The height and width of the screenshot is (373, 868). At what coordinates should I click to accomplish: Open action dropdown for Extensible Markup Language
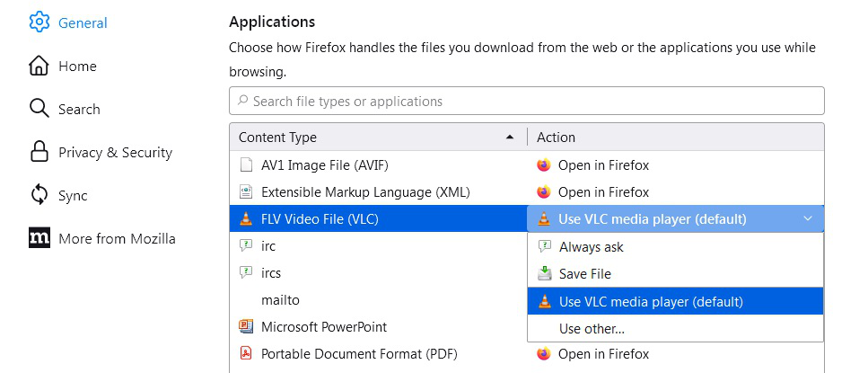click(675, 191)
